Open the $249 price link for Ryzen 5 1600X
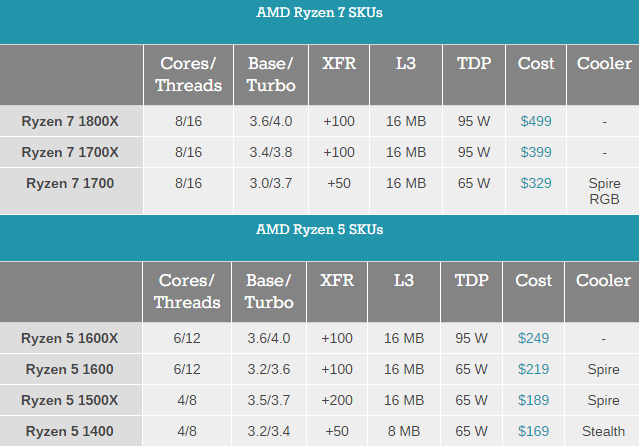 pos(533,338)
